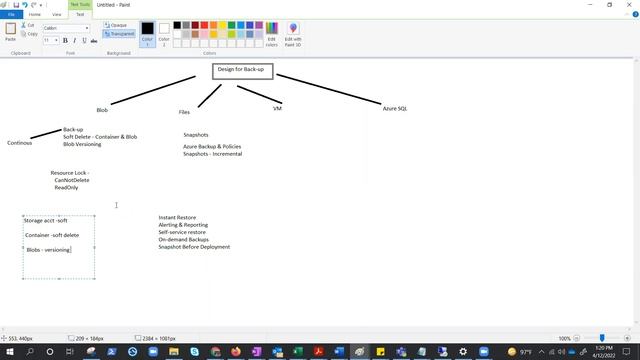This screenshot has width=640, height=360.
Task: Click the horizontal scrollbar below the canvas
Action: [317, 329]
